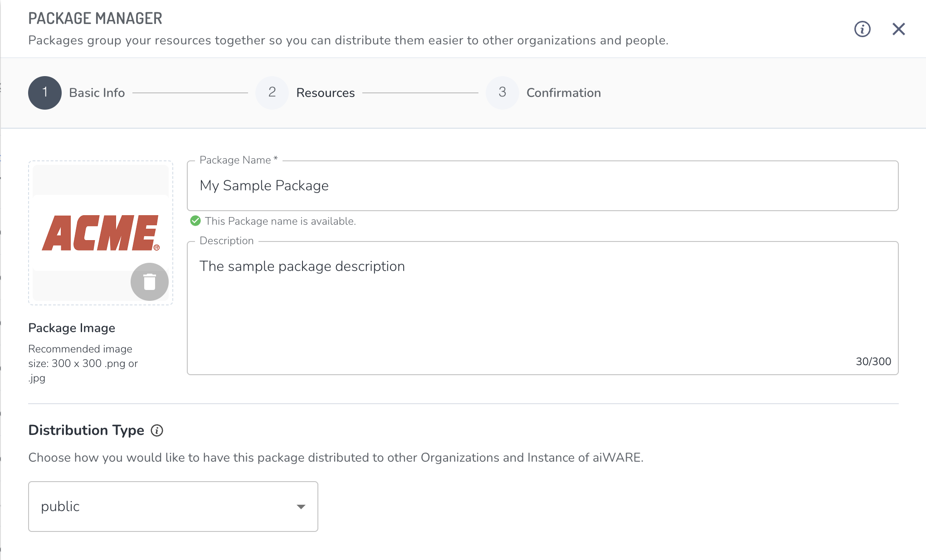Close the Package Manager dialog
926x560 pixels.
click(x=898, y=29)
